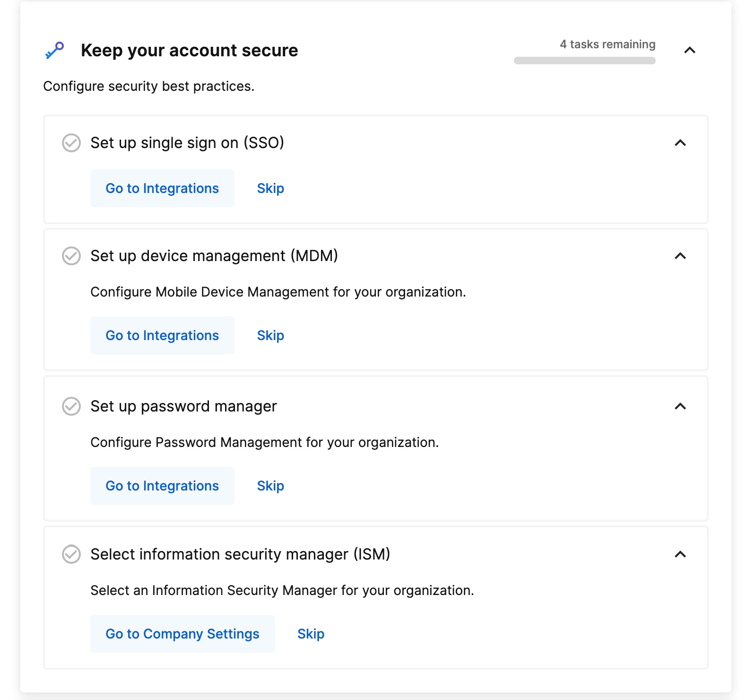Click Select an Information Security Manager description
This screenshot has width=747, height=700.
pyautogui.click(x=282, y=591)
